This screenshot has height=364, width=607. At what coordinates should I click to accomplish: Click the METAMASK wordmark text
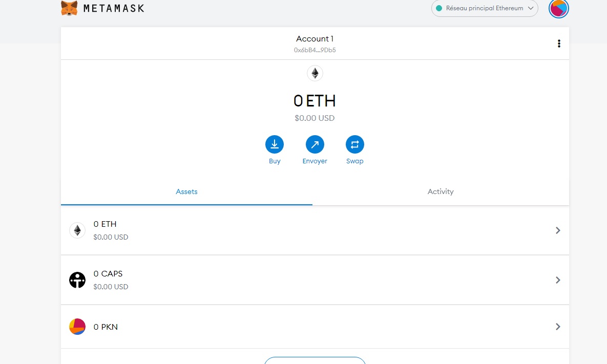tap(114, 8)
